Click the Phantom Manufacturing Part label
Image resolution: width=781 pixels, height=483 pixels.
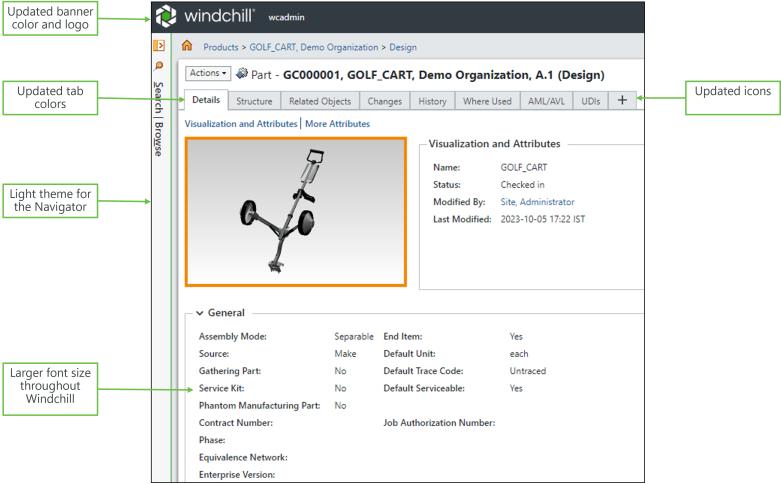(260, 405)
